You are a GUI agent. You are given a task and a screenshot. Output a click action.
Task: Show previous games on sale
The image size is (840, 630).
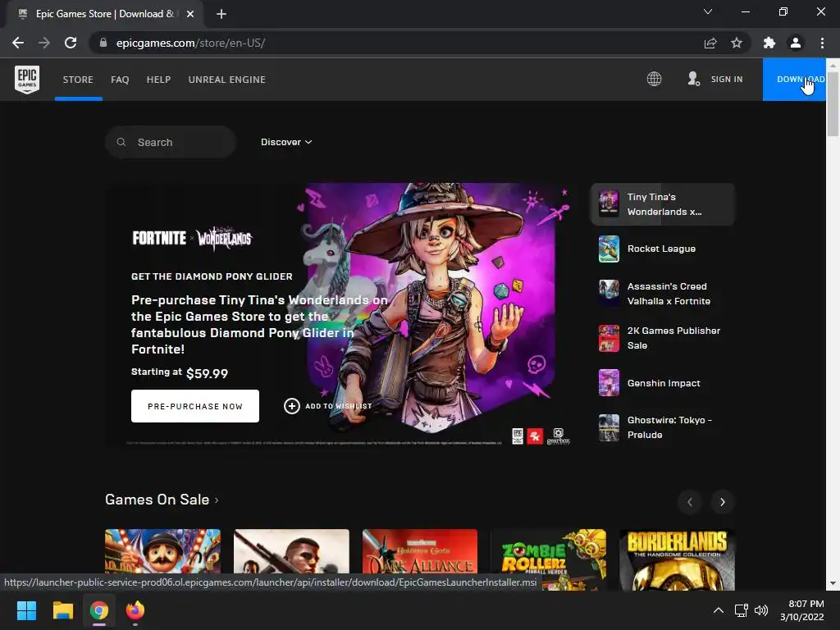click(689, 502)
